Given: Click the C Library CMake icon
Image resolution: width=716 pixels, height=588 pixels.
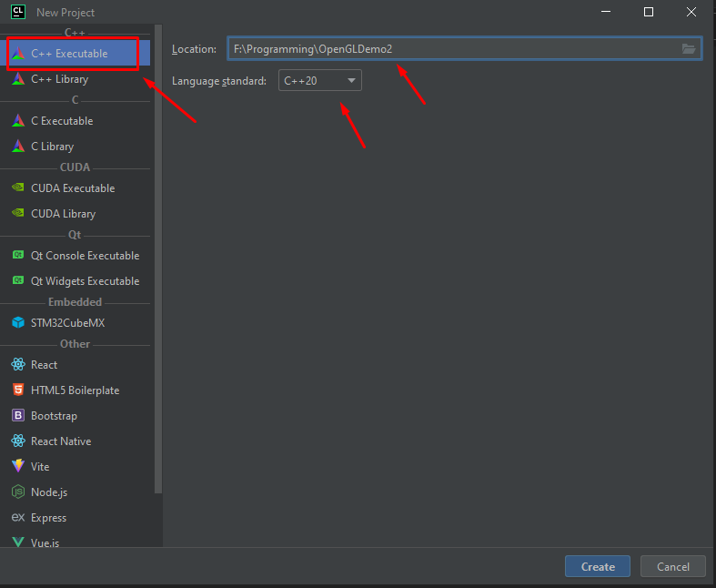Looking at the screenshot, I should (x=18, y=147).
